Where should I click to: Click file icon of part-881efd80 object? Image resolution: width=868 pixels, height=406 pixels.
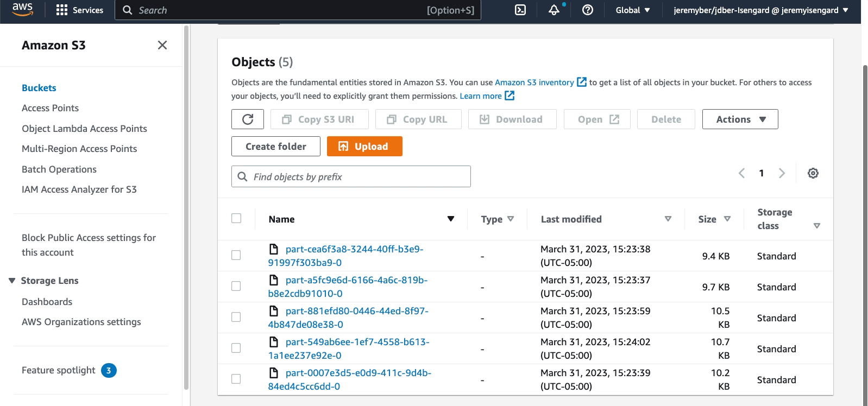(274, 311)
